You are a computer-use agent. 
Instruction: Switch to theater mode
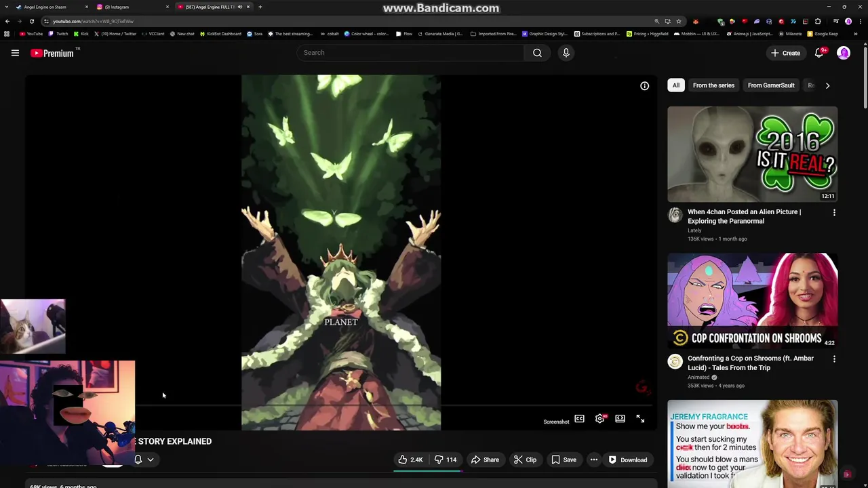[x=620, y=419]
